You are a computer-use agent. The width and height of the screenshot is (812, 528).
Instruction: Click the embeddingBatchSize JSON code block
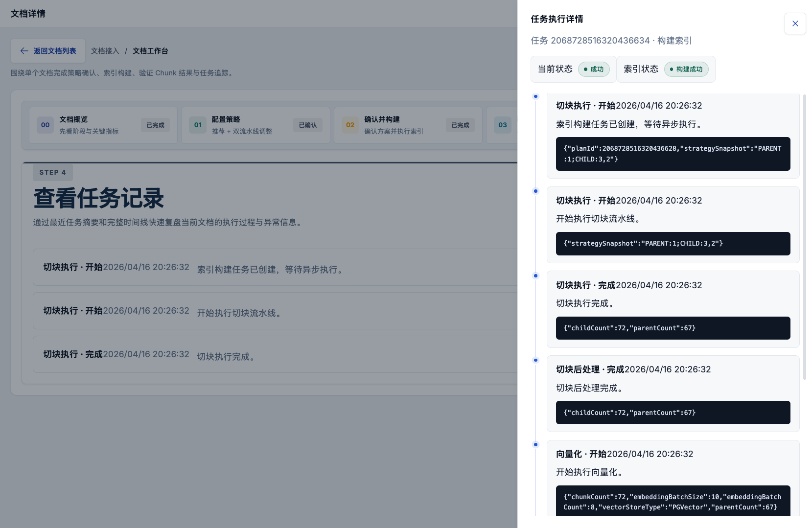tap(673, 501)
